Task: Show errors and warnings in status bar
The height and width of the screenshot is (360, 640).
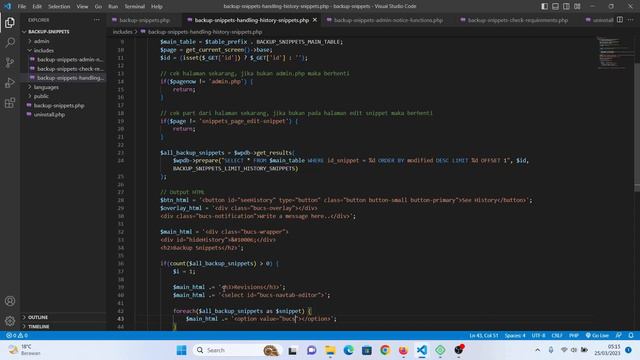Action: (x=17, y=335)
